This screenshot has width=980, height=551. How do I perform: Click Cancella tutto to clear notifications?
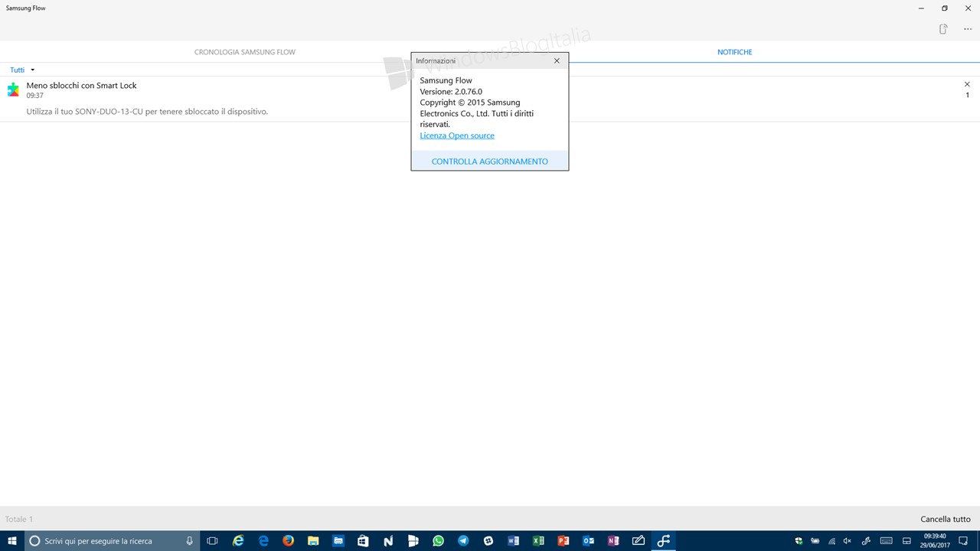tap(946, 519)
